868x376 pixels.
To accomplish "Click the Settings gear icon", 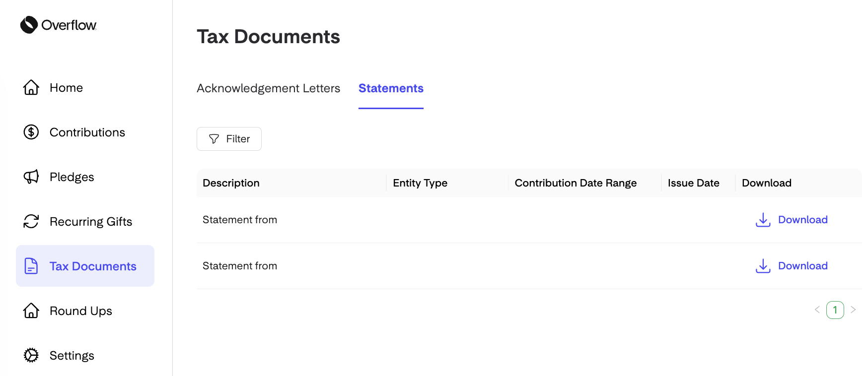I will [31, 355].
